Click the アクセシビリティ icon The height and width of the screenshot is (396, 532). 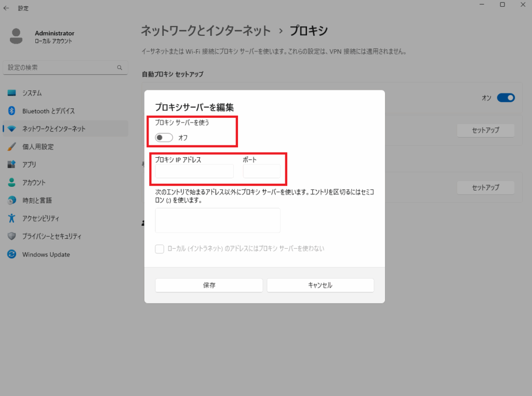pos(11,219)
